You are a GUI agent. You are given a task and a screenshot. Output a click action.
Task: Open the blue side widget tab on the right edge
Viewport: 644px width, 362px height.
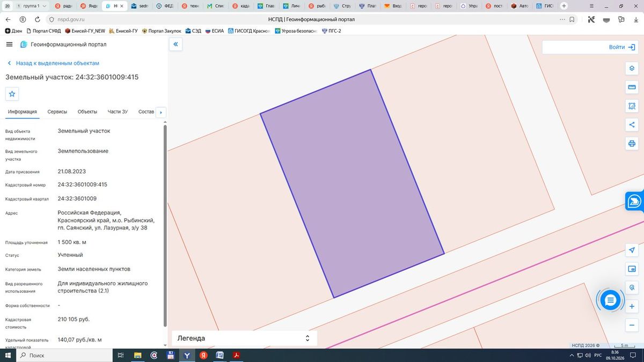[635, 201]
